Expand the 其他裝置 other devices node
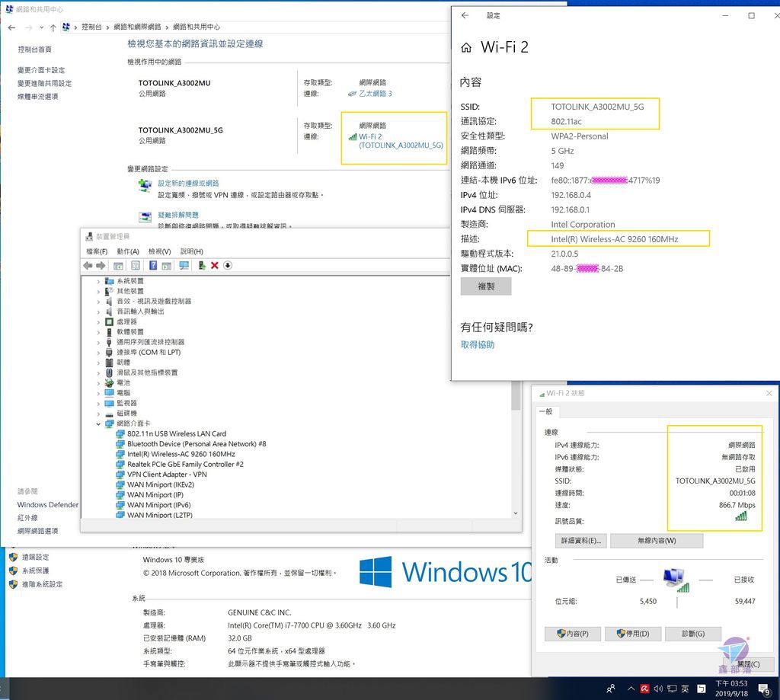This screenshot has width=780, height=700. [98, 292]
